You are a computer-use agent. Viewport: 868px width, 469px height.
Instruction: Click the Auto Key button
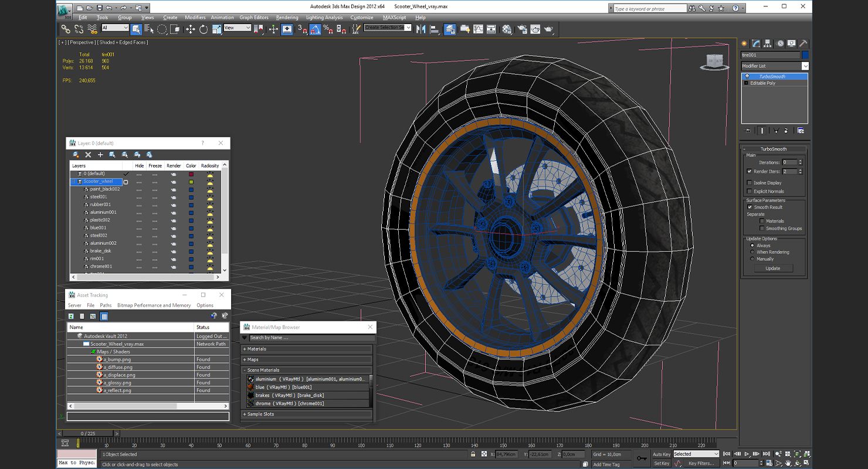pos(662,454)
